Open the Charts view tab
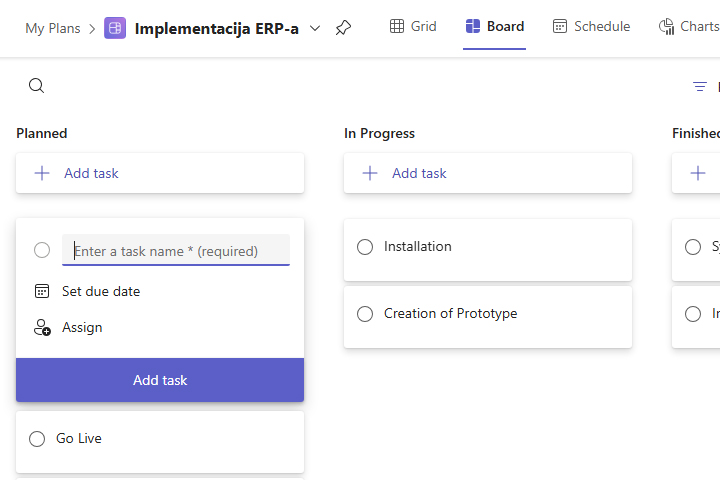Image resolution: width=720 pixels, height=480 pixels. [x=689, y=27]
